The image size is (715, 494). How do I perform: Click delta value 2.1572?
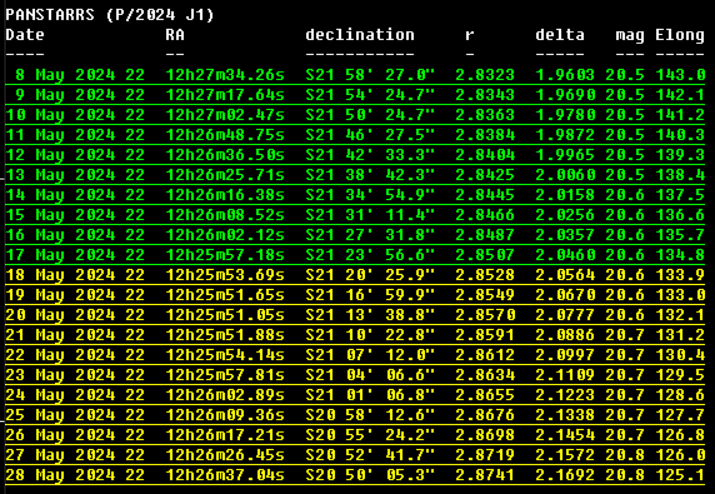click(565, 455)
